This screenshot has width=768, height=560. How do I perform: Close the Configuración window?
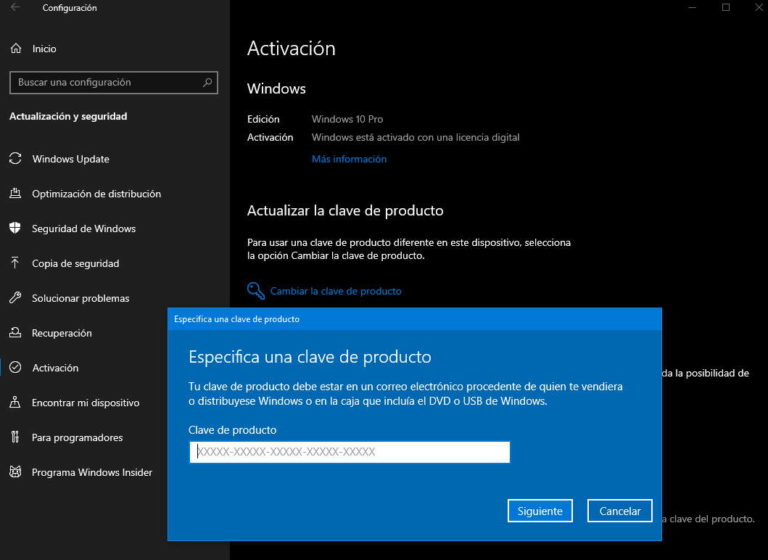(758, 7)
